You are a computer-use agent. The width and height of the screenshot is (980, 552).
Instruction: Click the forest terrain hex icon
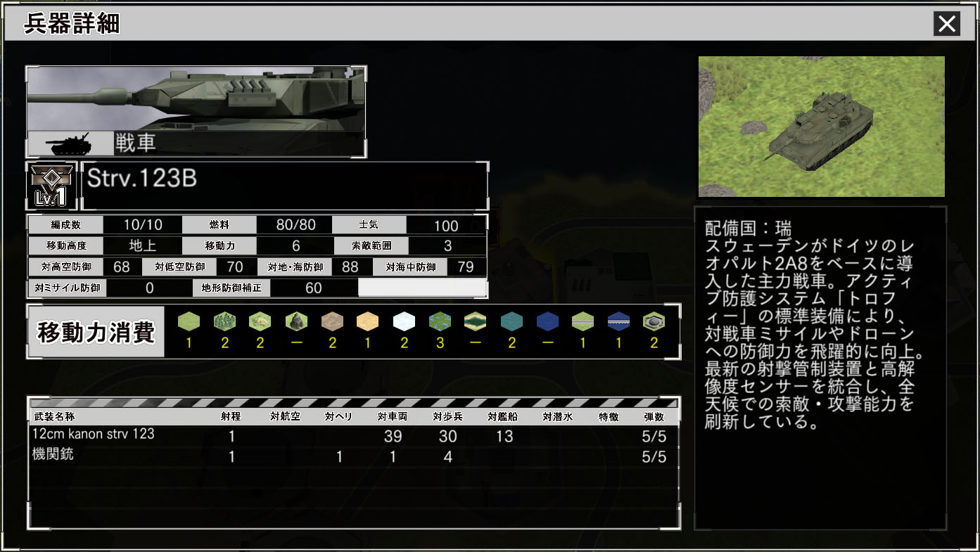click(x=224, y=321)
